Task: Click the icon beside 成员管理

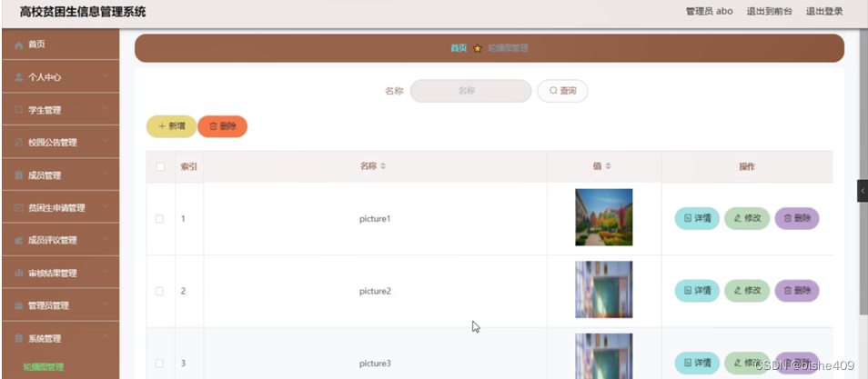Action: click(19, 175)
